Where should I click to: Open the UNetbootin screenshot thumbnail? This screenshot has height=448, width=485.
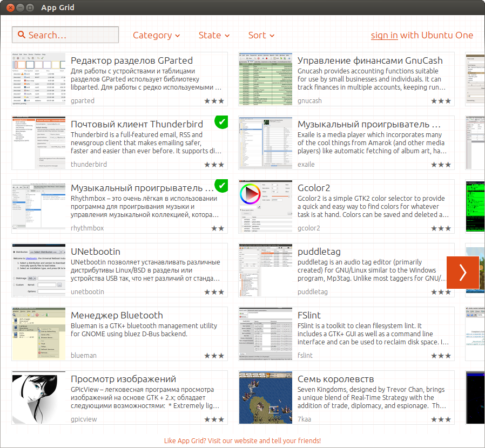pos(39,270)
